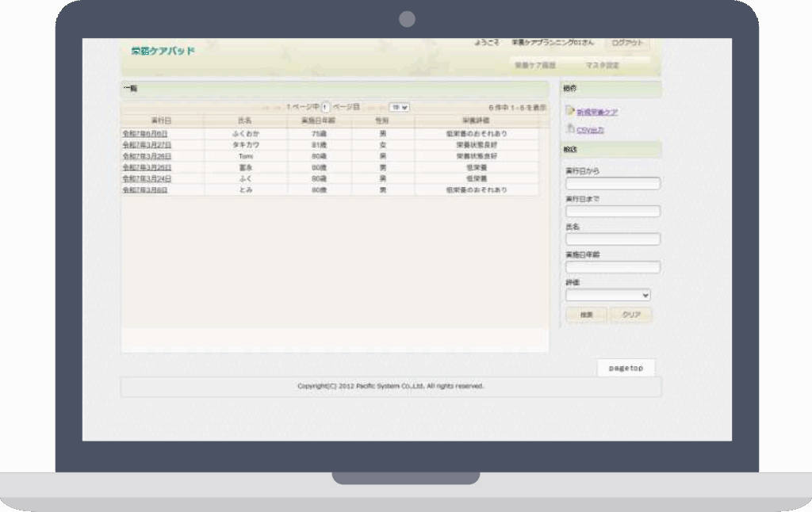Screen dimensions: 812x512
Task: Click the 氏名 search field
Action: (612, 239)
